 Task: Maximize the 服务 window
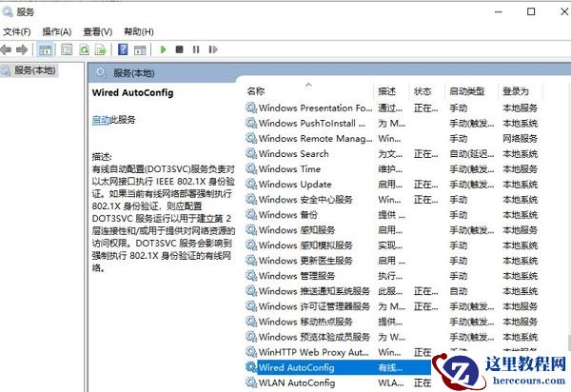click(x=531, y=11)
